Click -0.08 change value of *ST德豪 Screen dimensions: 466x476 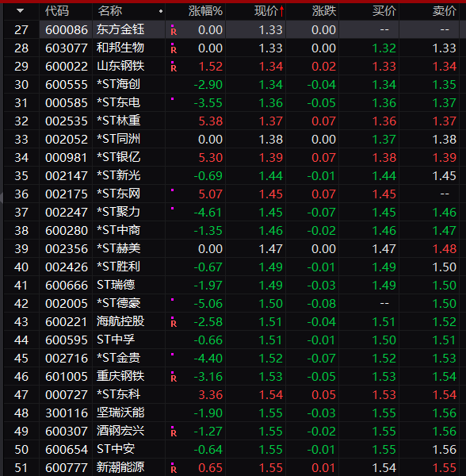tap(322, 304)
